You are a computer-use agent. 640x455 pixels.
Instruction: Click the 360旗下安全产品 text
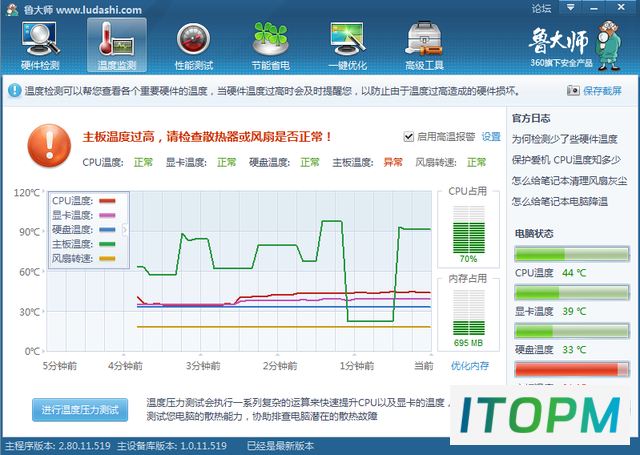(561, 63)
